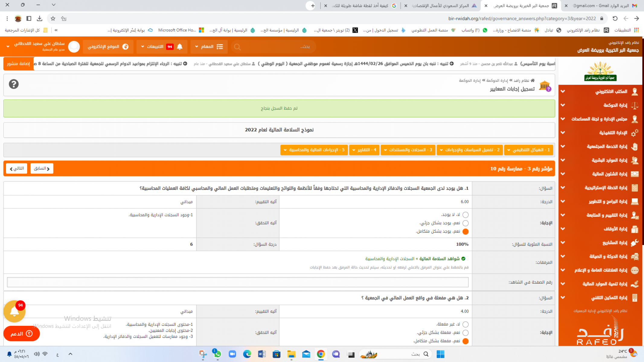Select answer لا، لا يوجد
644x362 pixels.
465,215
